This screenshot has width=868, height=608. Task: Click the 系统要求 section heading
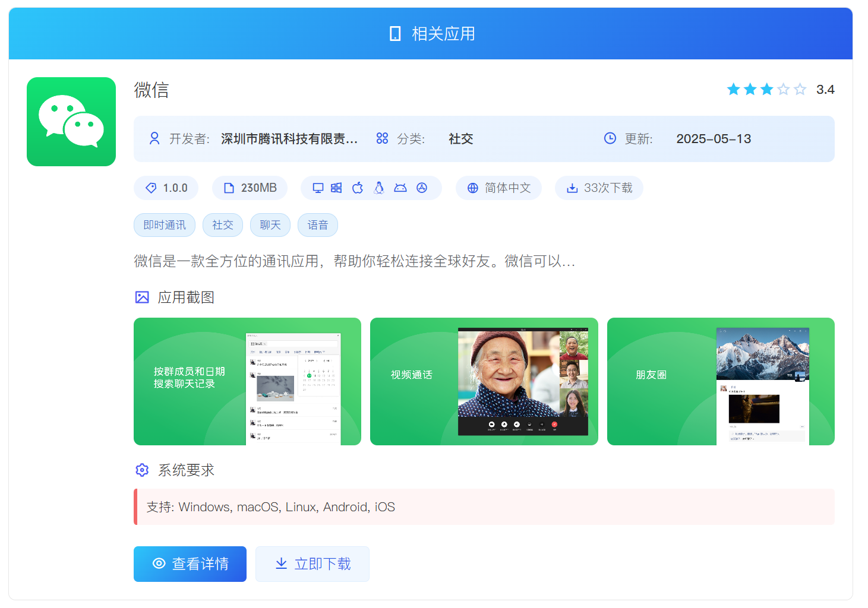pos(186,470)
